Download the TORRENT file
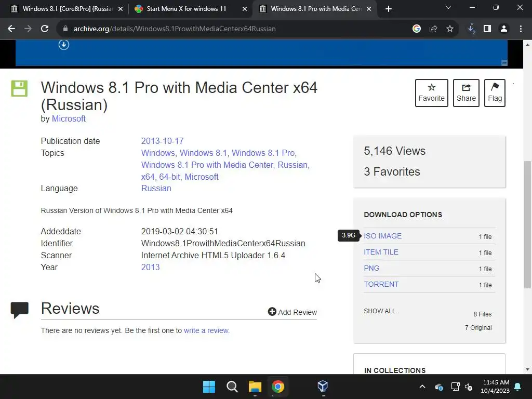Screen dimensions: 532x399 (x=381, y=284)
